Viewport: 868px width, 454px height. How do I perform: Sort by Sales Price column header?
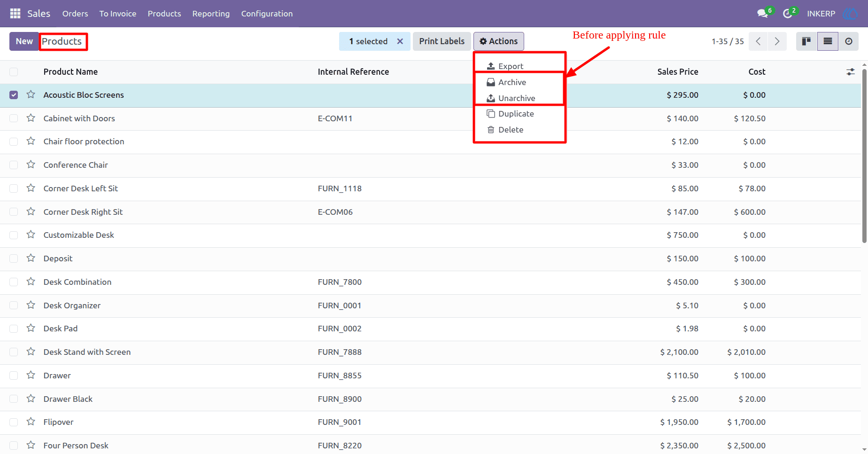point(677,72)
